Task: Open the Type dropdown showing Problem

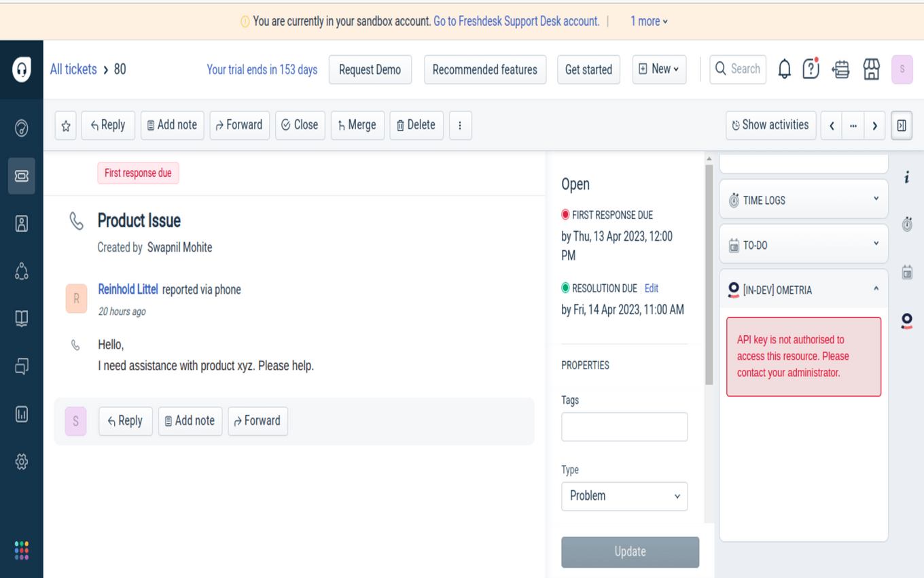Action: tap(624, 496)
